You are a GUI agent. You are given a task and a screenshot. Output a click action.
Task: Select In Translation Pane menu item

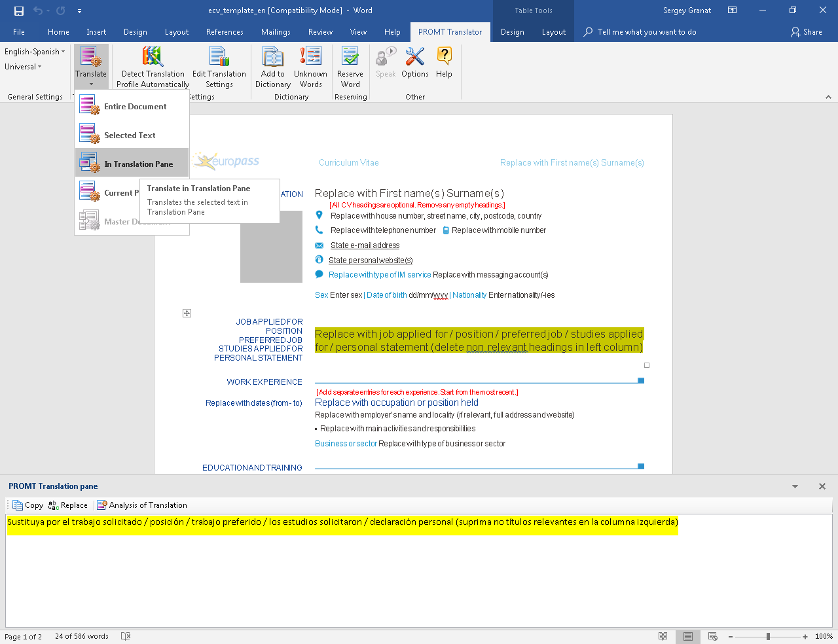pos(132,164)
